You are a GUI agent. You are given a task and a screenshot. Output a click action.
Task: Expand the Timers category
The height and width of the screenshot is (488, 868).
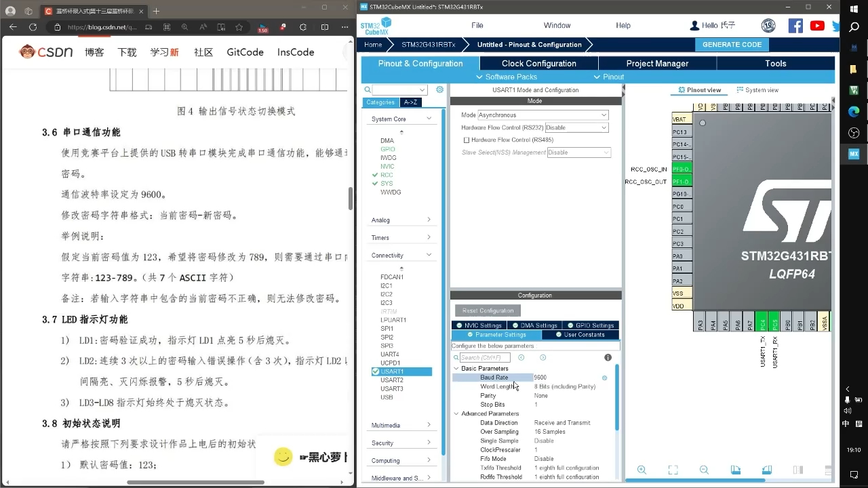429,237
